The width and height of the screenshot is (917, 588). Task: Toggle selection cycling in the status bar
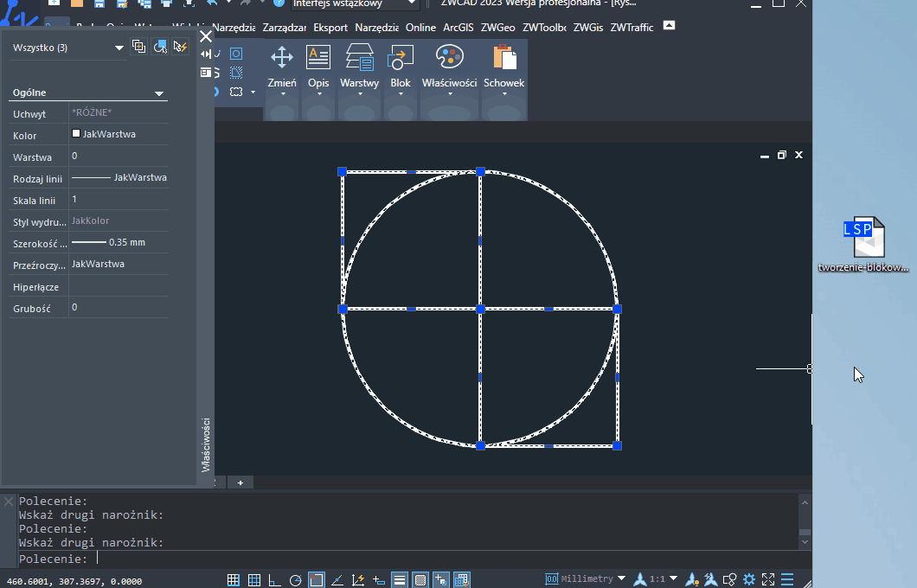441,580
